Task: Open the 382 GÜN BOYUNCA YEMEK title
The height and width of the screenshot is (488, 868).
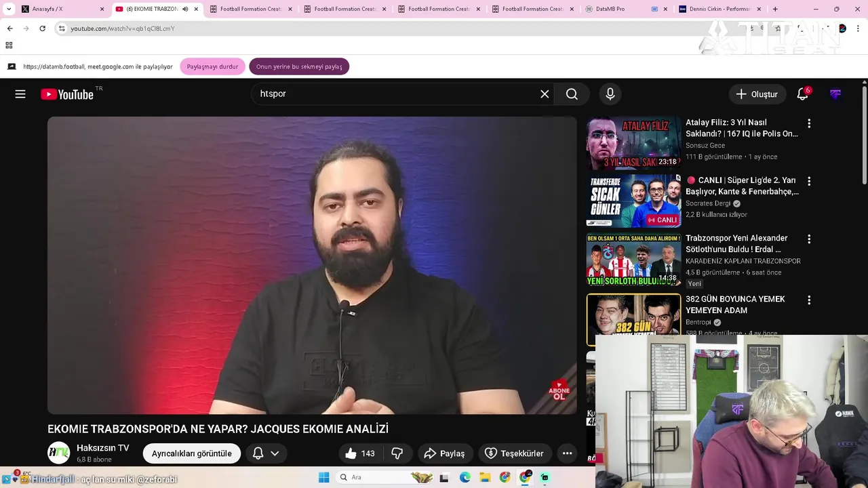Action: pos(735,304)
